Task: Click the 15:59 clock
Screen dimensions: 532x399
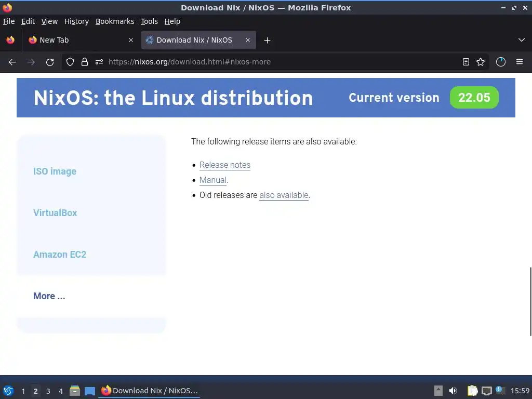Action: (x=520, y=391)
